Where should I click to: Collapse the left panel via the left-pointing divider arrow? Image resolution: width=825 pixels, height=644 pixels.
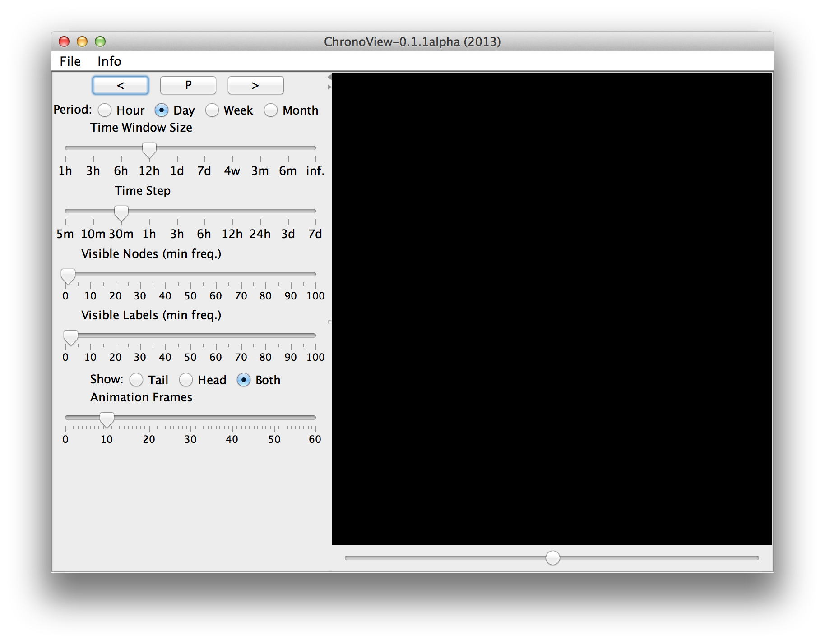(x=329, y=77)
